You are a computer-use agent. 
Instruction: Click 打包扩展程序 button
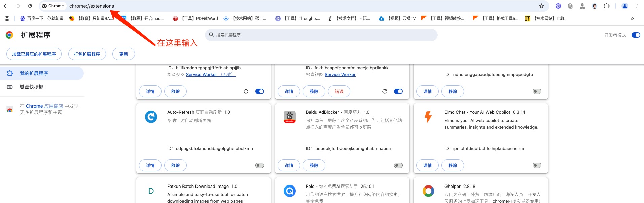click(87, 54)
